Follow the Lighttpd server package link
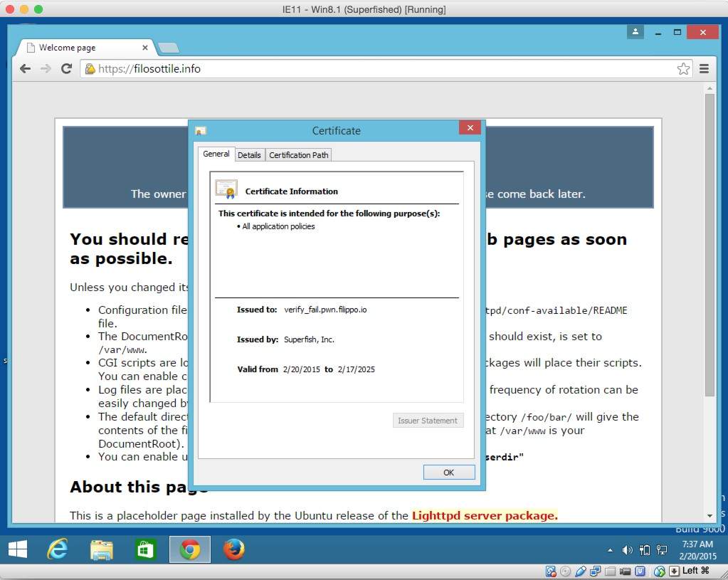The height and width of the screenshot is (580, 728). [x=485, y=515]
